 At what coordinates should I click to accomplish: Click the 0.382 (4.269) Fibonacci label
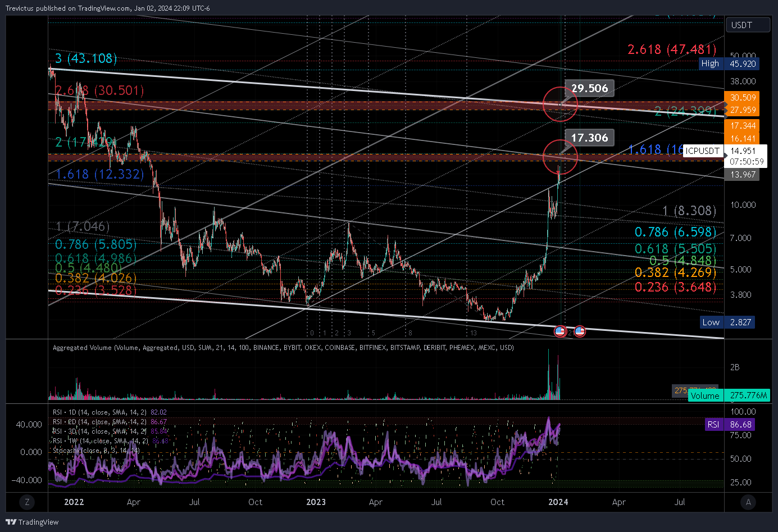point(676,272)
